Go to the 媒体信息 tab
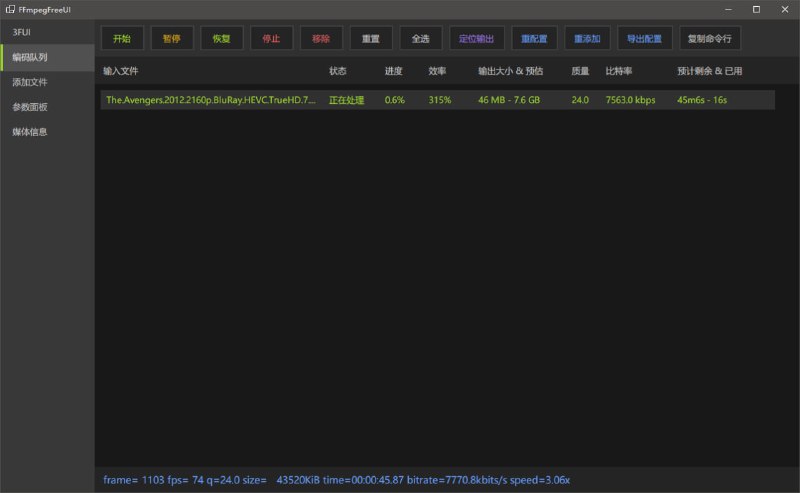This screenshot has width=800, height=493. coord(30,132)
